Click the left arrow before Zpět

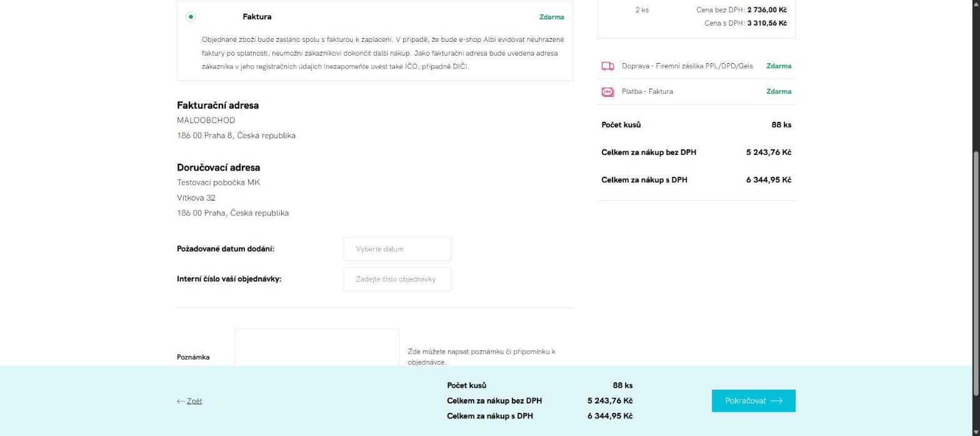click(181, 401)
